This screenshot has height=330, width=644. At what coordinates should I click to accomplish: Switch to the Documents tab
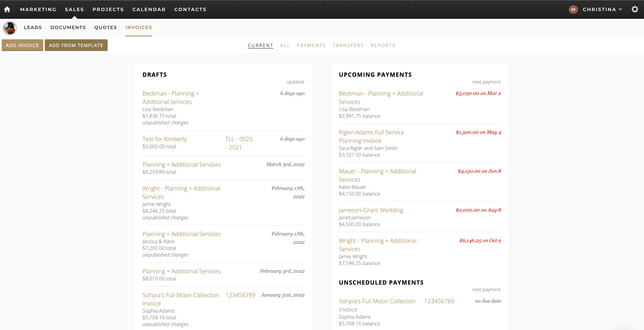coord(68,27)
